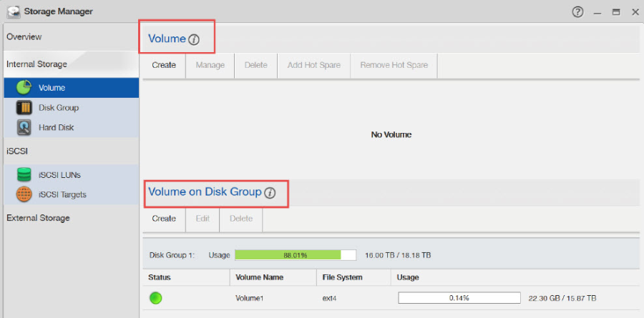Open the Overview section
This screenshot has height=318, width=644.
point(24,36)
